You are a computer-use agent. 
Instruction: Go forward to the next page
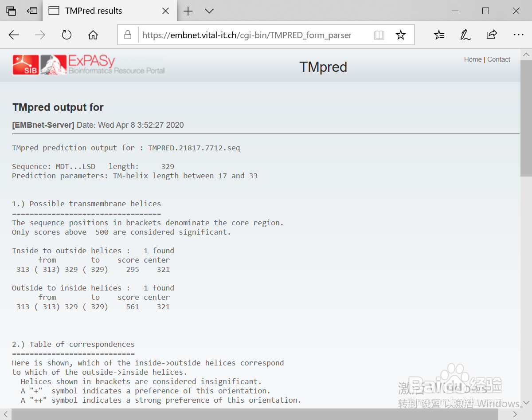point(40,35)
